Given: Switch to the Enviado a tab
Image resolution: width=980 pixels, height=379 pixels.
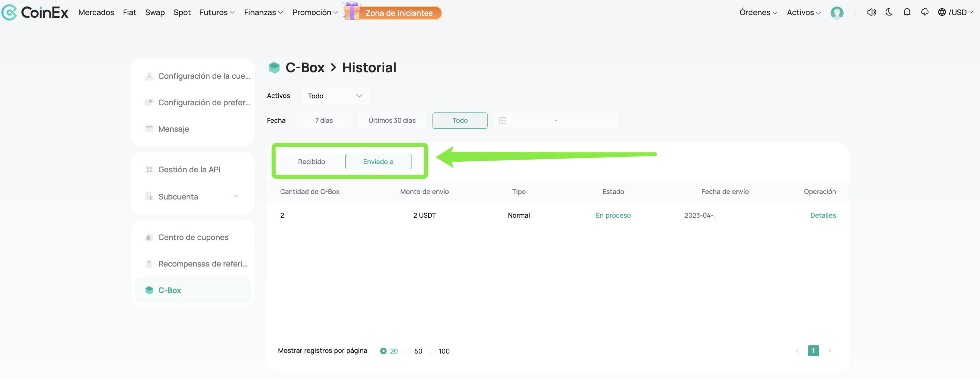Looking at the screenshot, I should 378,162.
